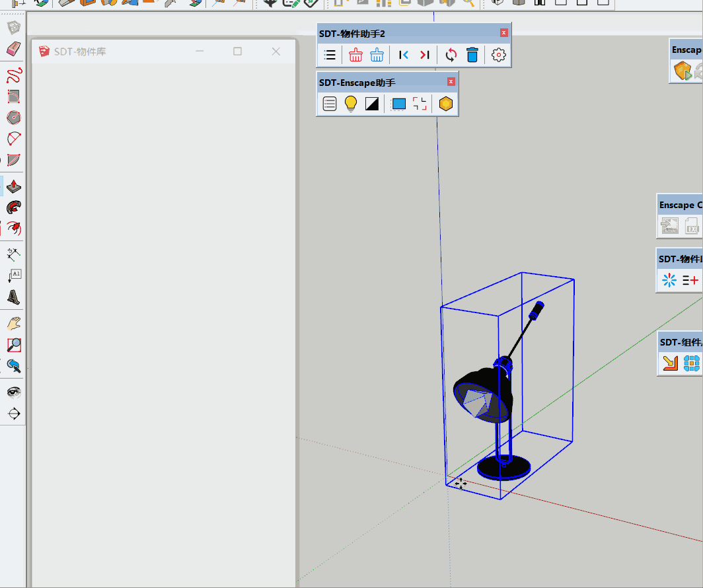Viewport: 703px width, 588px height.
Task: Click the refresh arrows in SDT-物件助手2
Action: click(451, 55)
